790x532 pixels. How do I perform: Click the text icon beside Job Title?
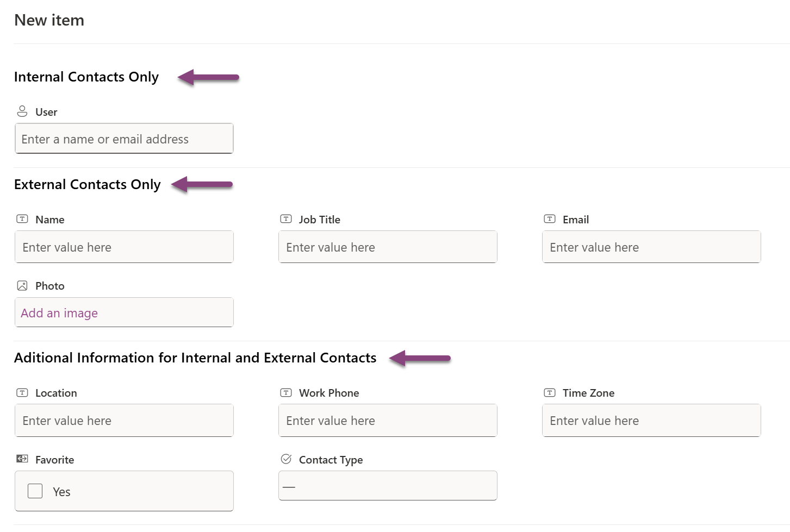(286, 219)
